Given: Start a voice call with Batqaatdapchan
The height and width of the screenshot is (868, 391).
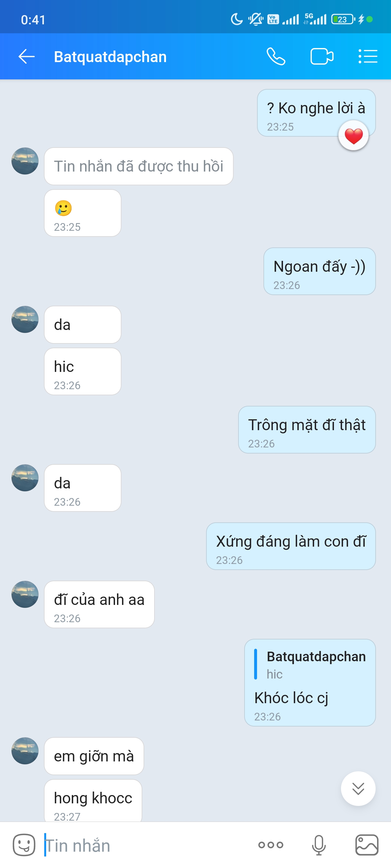Looking at the screenshot, I should tap(276, 56).
